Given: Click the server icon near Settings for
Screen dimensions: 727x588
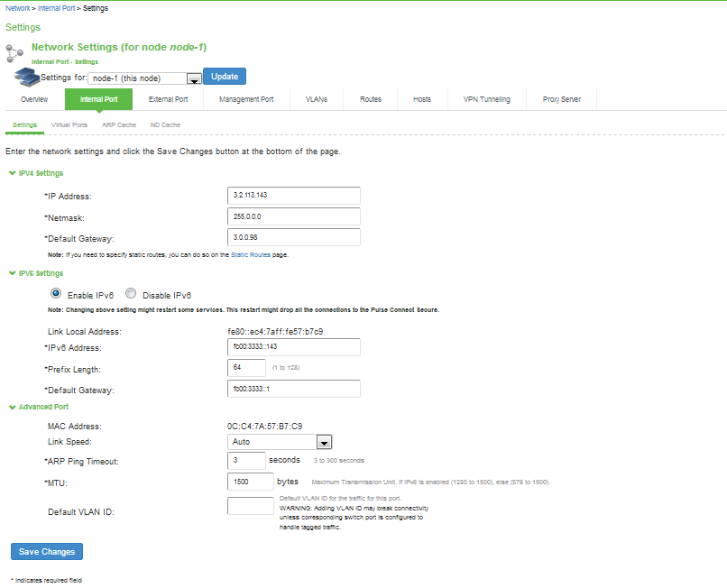Looking at the screenshot, I should 23,78.
